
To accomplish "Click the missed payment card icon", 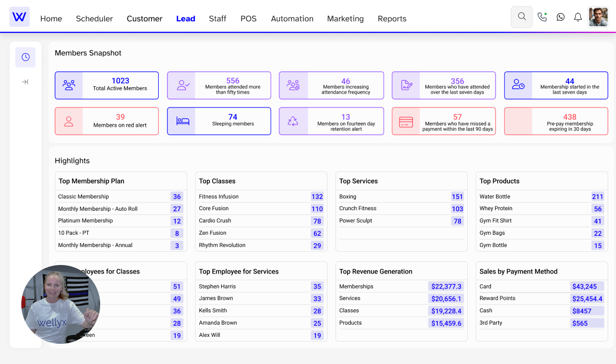I will pos(406,121).
